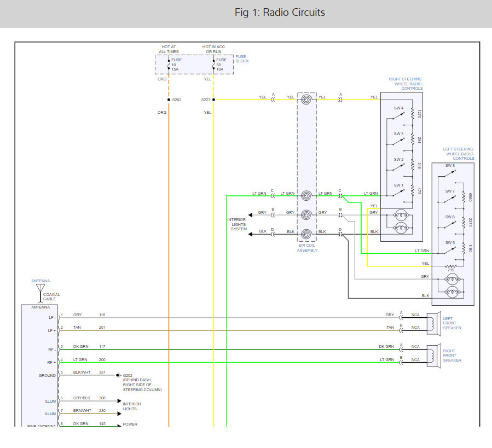Click the 10A fuse 38 symbol
The height and width of the screenshot is (448, 492).
[x=213, y=64]
